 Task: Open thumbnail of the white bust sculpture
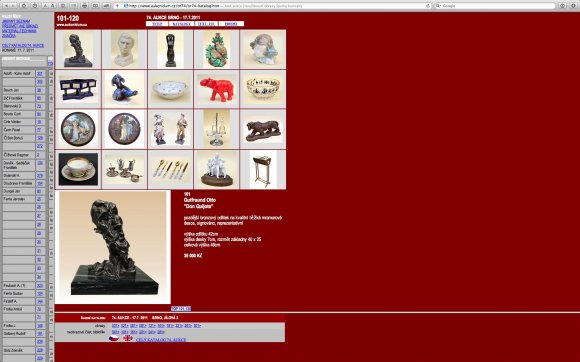pos(124,49)
